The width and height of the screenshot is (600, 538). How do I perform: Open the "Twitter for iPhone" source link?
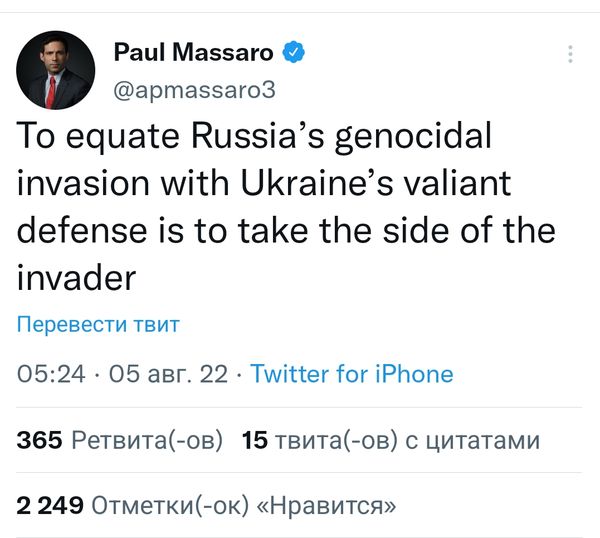coord(351,374)
